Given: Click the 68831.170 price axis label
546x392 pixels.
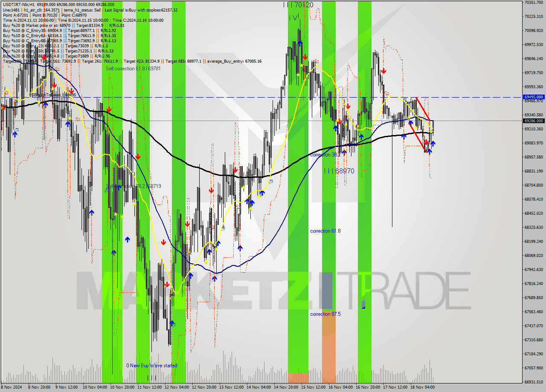Looking at the screenshot, I should tap(534, 171).
